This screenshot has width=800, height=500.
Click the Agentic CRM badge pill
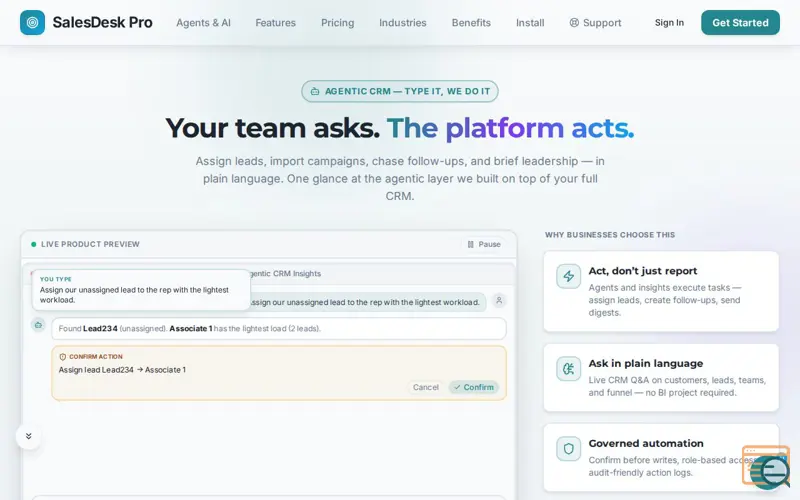(399, 91)
